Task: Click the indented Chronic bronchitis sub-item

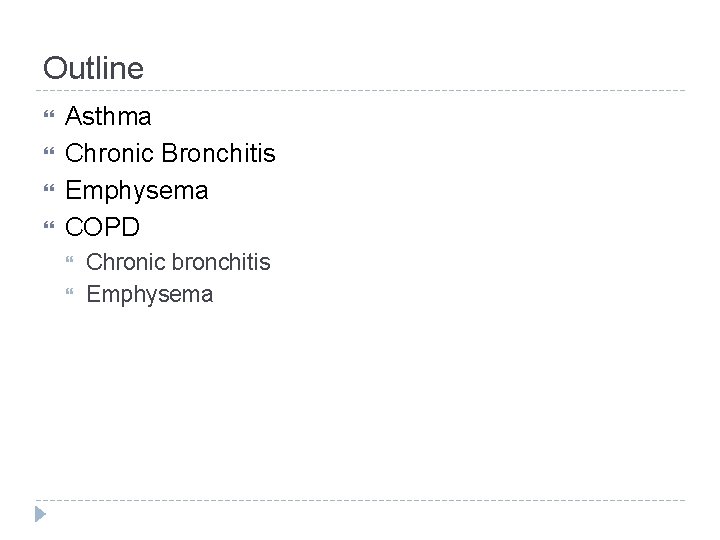Action: pos(178,263)
